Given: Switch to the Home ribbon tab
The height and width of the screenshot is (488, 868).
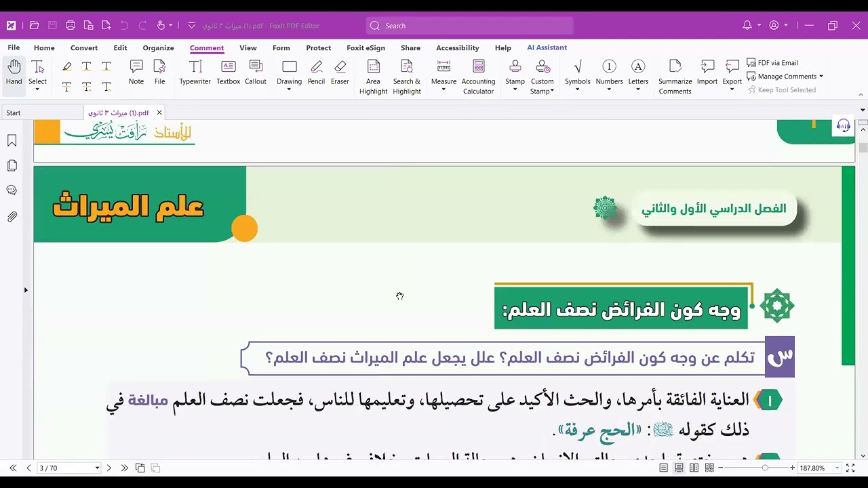Looking at the screenshot, I should [44, 48].
